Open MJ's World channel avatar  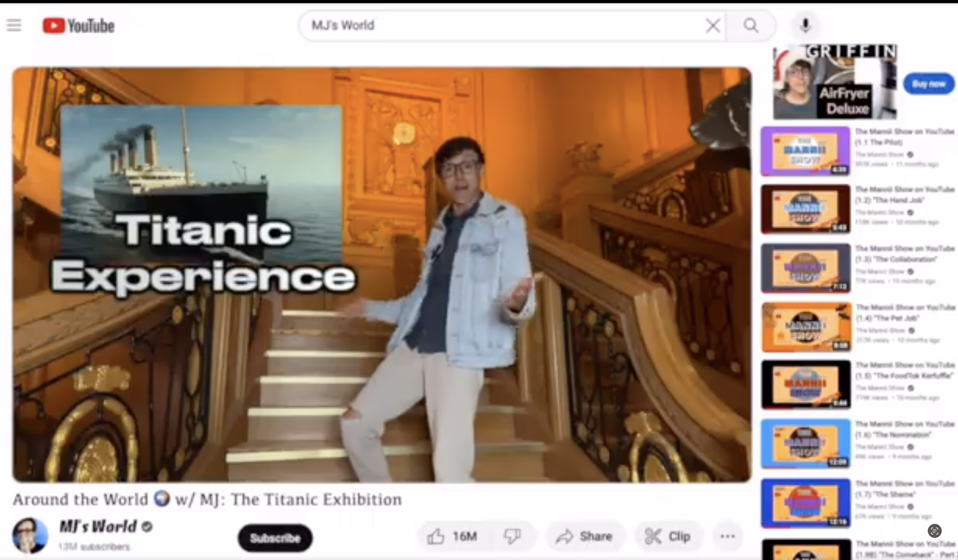[x=30, y=535]
